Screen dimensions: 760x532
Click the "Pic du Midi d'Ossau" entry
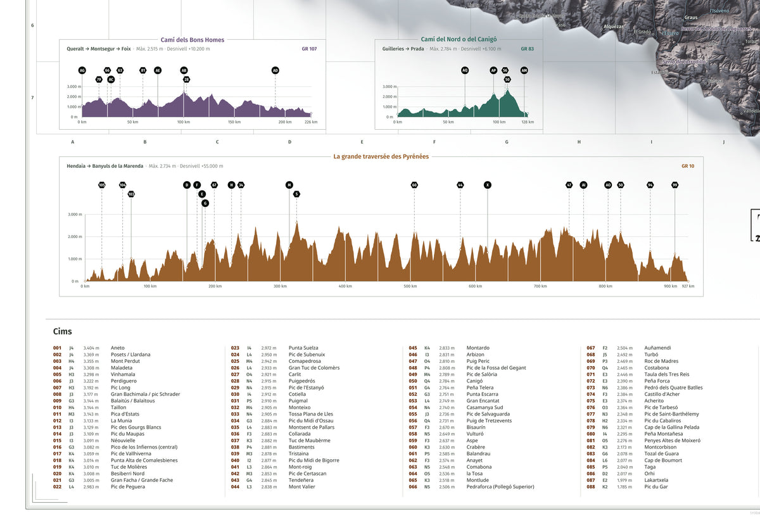311,421
